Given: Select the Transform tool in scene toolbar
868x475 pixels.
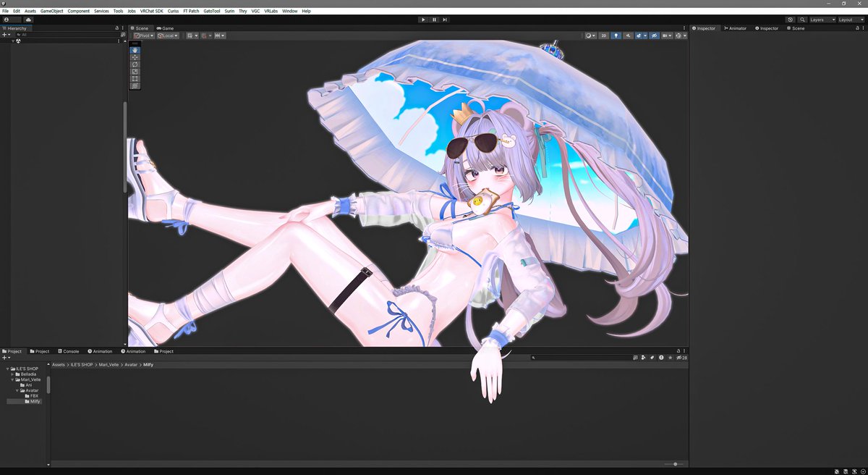Looking at the screenshot, I should [135, 86].
